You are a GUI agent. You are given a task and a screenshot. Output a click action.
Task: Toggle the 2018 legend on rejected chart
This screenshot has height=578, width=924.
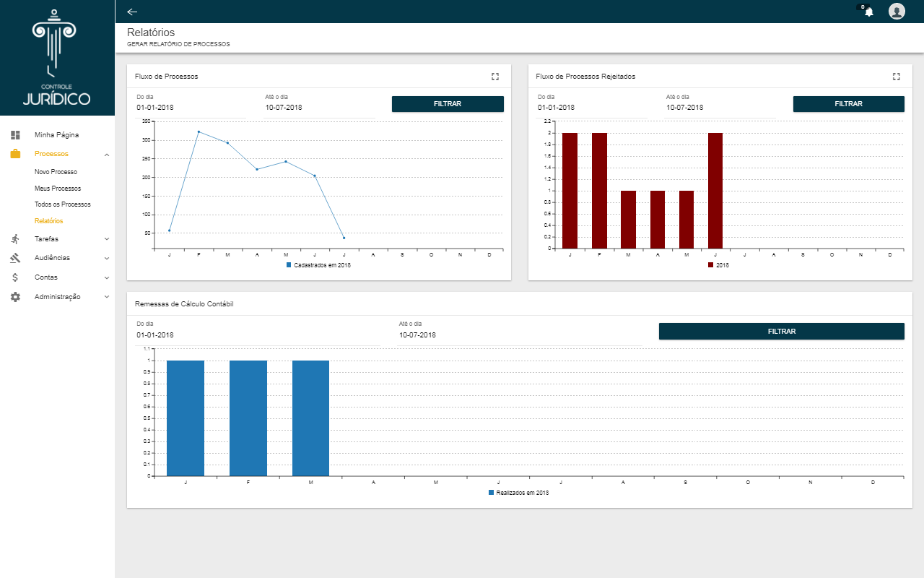click(x=719, y=265)
